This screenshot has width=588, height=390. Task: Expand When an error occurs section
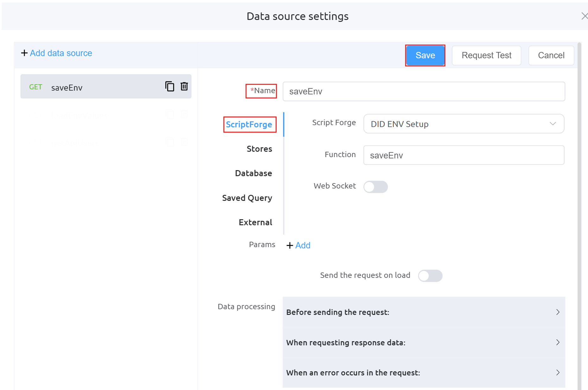point(424,373)
